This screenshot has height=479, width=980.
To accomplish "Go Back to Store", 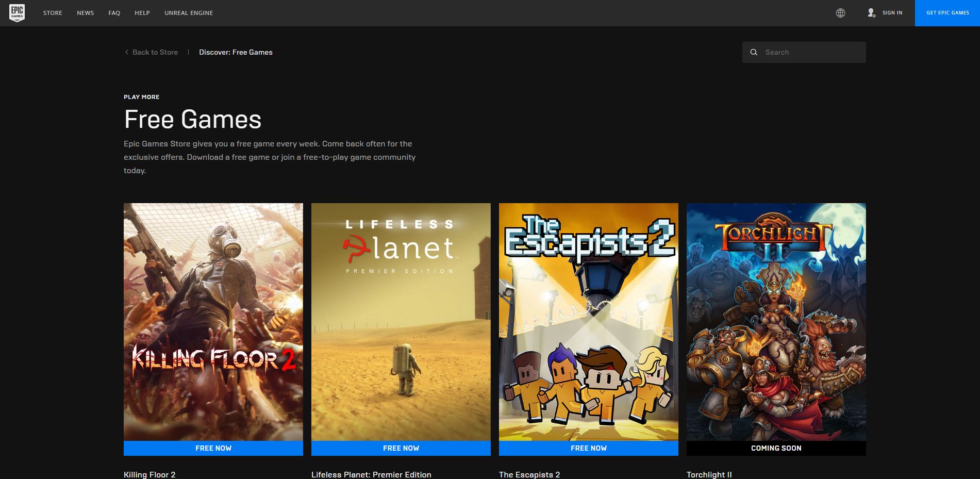I will tap(155, 52).
